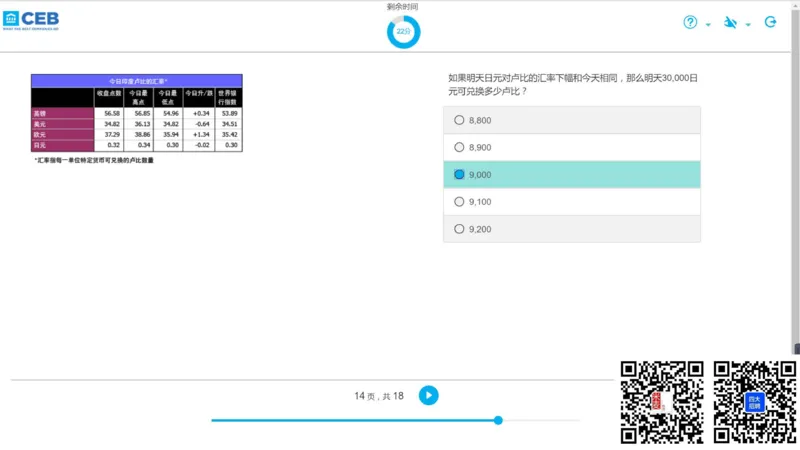Click the CEB logo

click(31, 20)
